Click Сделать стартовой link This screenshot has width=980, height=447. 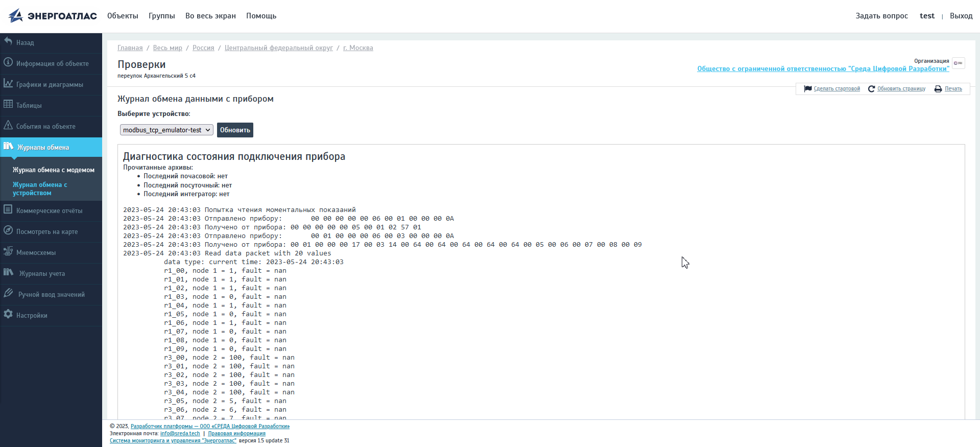point(836,89)
